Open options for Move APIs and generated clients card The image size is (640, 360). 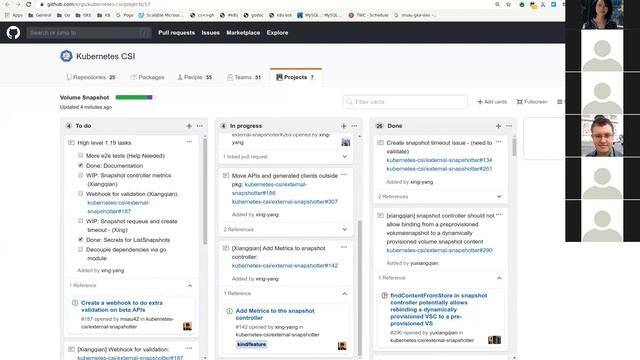[x=344, y=175]
